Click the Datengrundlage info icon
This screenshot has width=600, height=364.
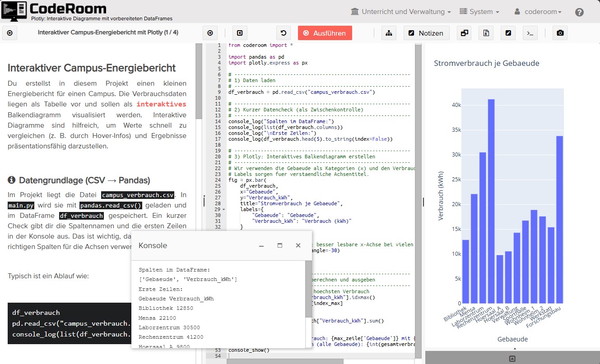coord(12,180)
